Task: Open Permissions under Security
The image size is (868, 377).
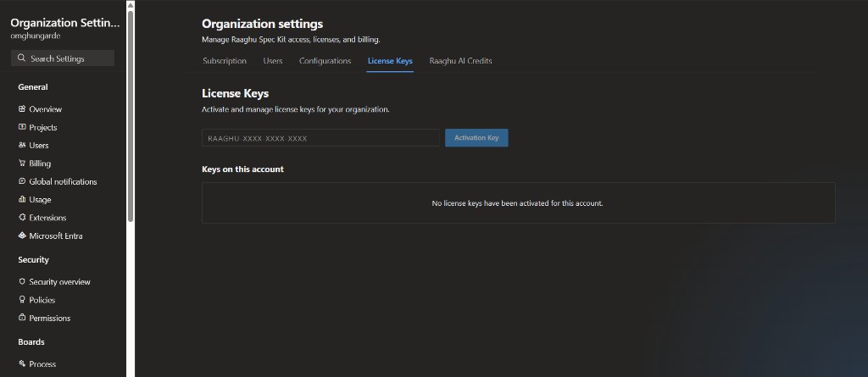Action: (50, 319)
